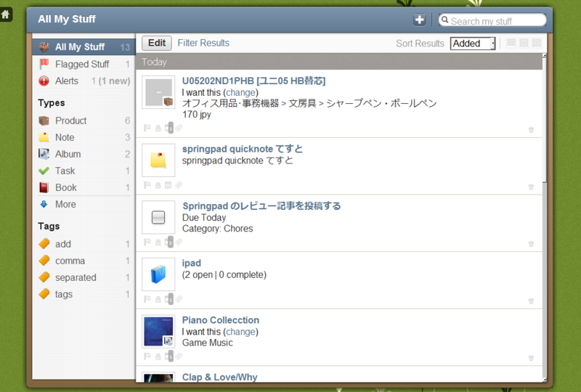Open notebook badge on U05202ND1PHB item
Screen dimensions: 581x392
169,128
